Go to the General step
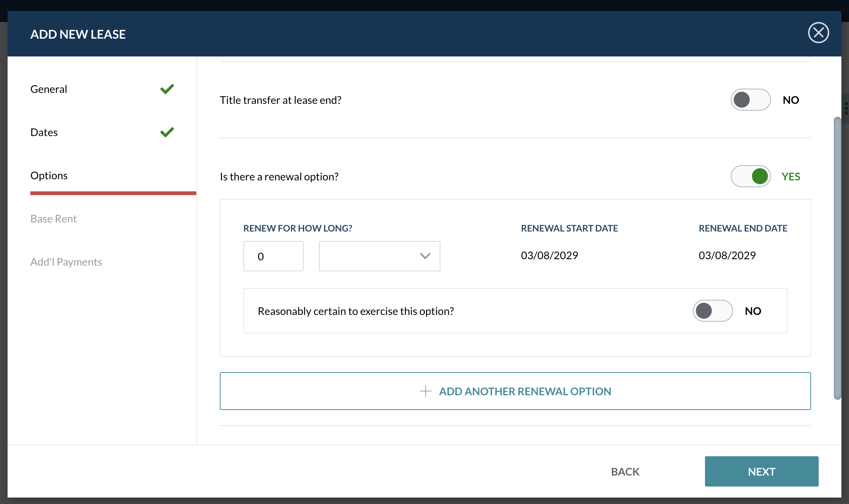The width and height of the screenshot is (849, 504). [x=49, y=89]
